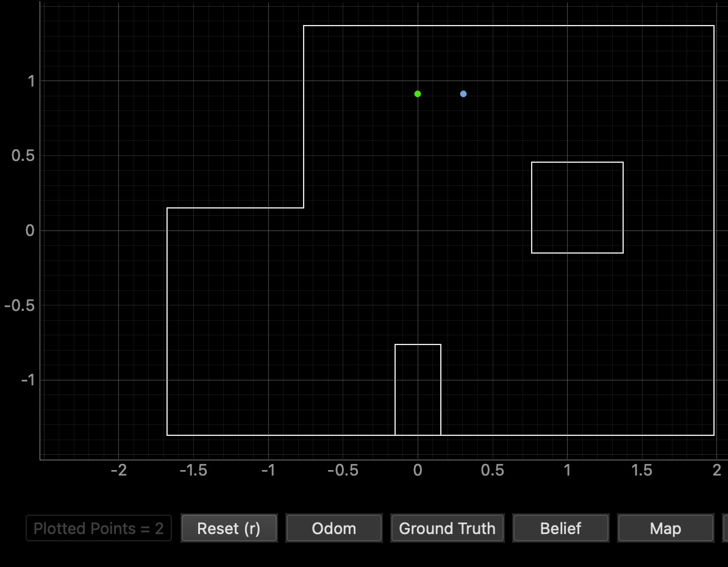Click the 1.5 label on the x-axis

pos(642,471)
